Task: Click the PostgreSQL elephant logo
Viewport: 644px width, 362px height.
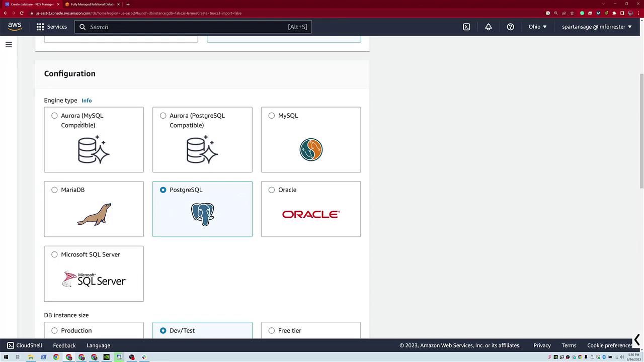Action: point(202,214)
